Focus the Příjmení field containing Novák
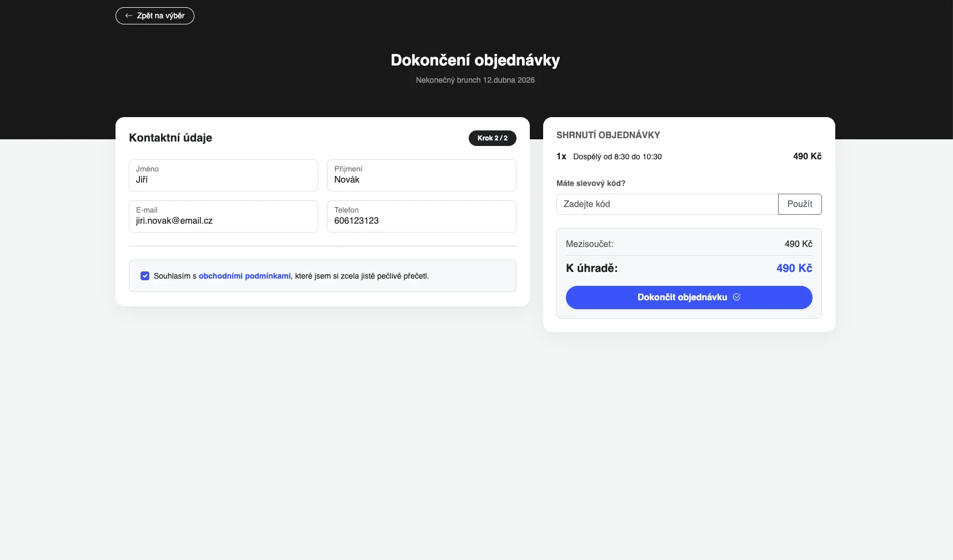Screen dimensions: 953x560 tap(422, 175)
